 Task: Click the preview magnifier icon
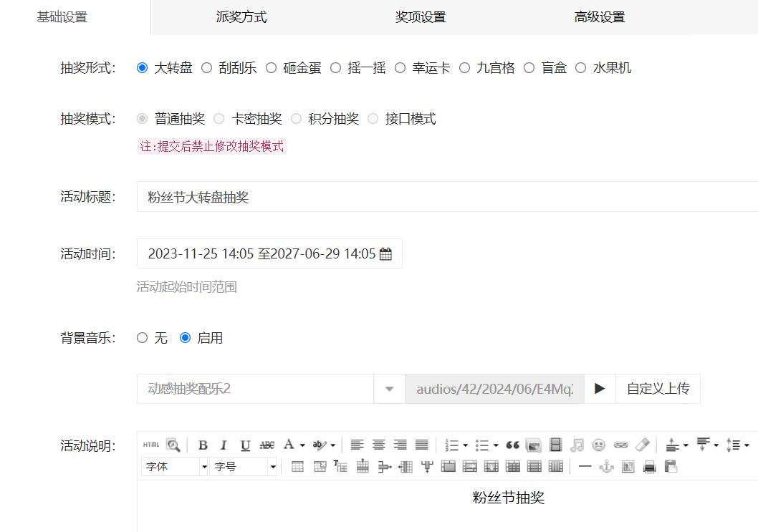(173, 445)
